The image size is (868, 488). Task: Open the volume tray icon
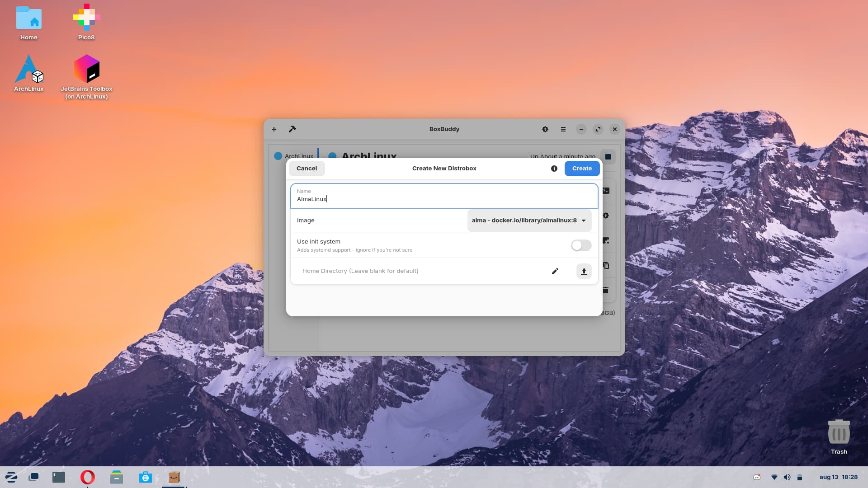(787, 477)
